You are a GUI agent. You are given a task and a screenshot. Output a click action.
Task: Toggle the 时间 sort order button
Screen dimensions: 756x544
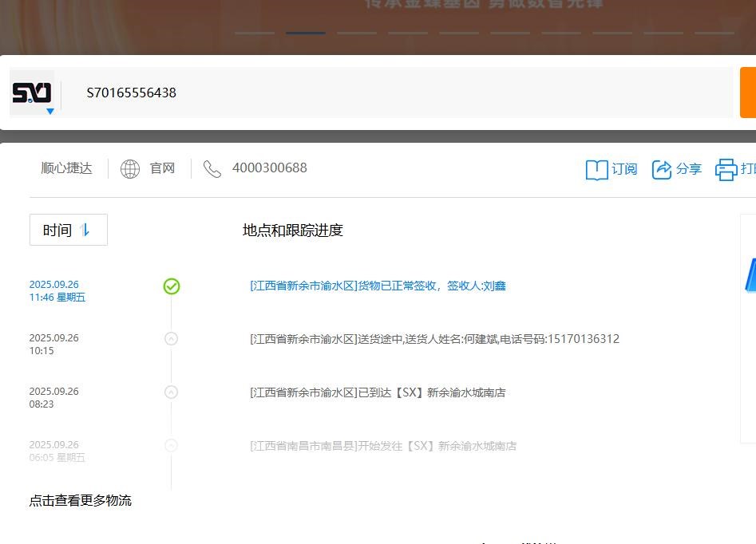click(x=69, y=231)
